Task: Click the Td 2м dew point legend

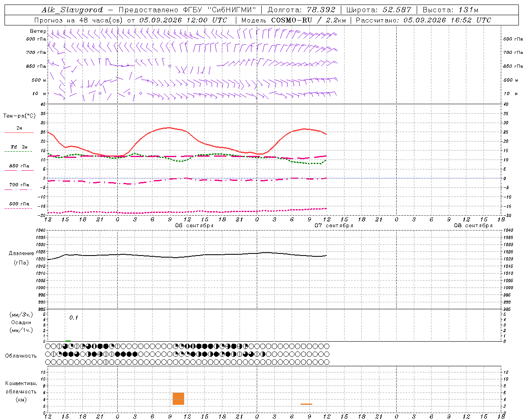Action: 19,147
